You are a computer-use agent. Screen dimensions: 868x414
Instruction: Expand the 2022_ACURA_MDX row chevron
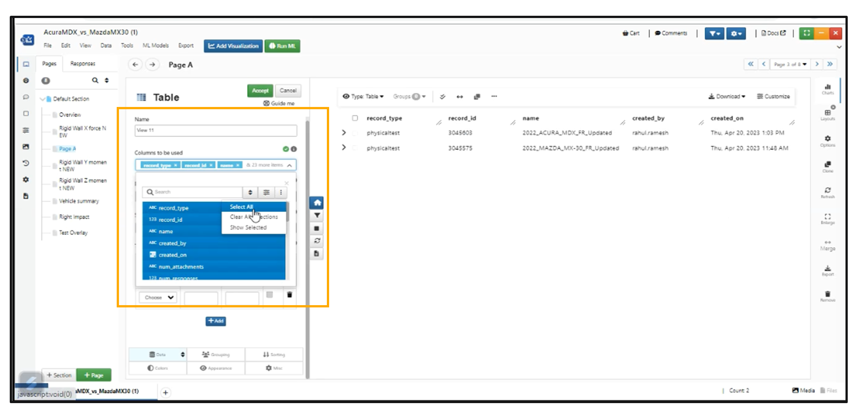(x=344, y=132)
